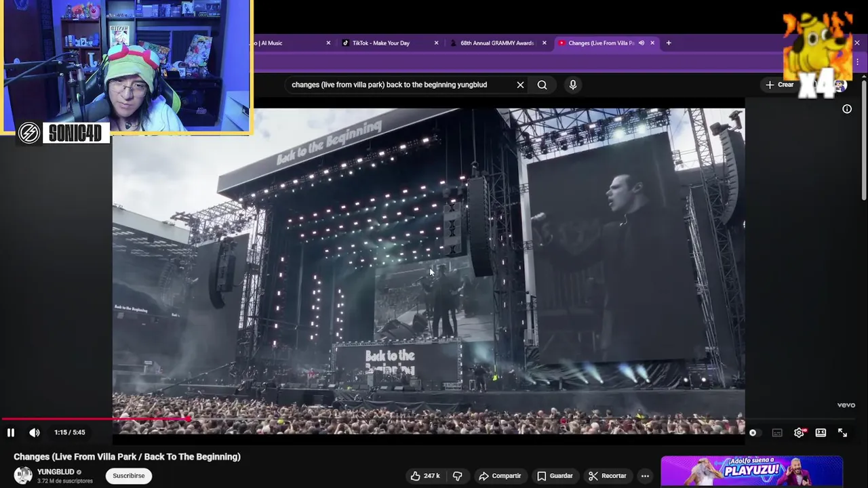Click the search magnifier button
The width and height of the screenshot is (868, 488).
(x=542, y=85)
